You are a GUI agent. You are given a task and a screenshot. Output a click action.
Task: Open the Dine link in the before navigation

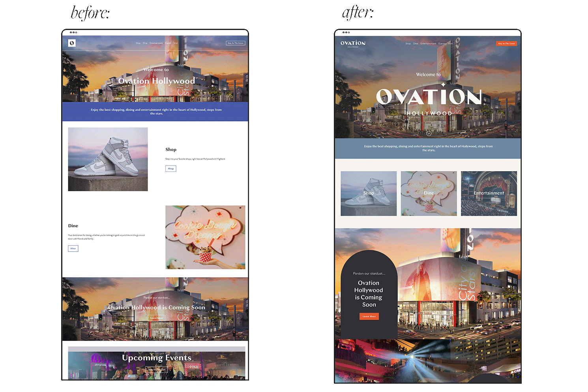[145, 43]
